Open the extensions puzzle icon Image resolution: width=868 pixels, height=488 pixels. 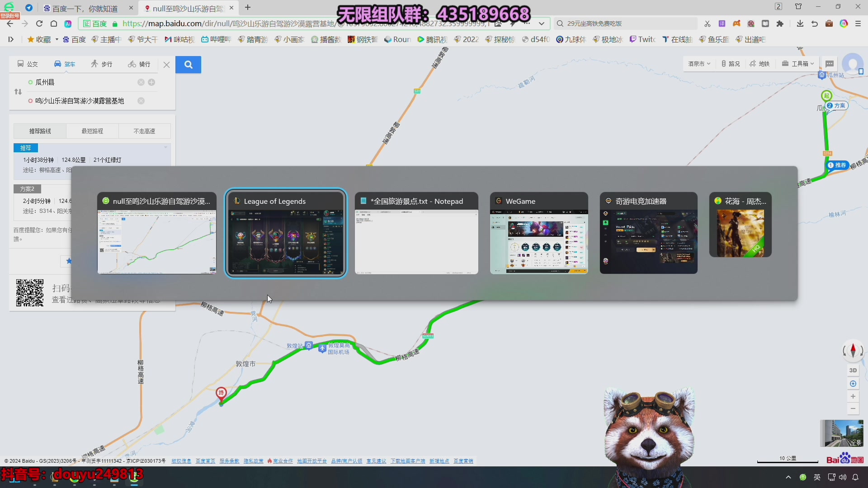(780, 23)
